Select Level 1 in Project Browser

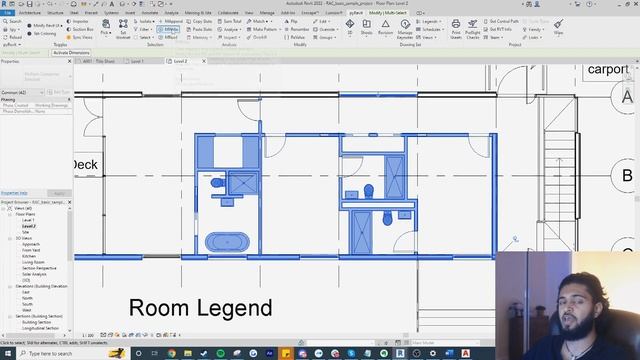click(x=28, y=220)
